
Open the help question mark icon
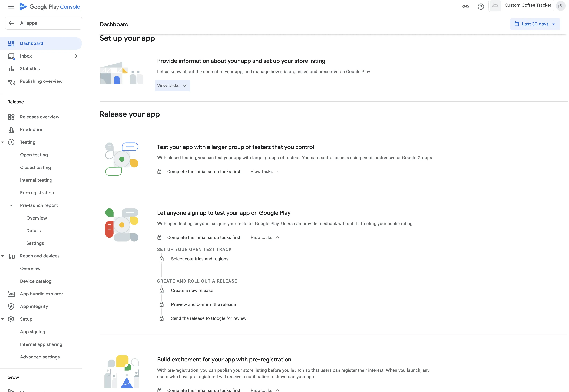point(481,7)
